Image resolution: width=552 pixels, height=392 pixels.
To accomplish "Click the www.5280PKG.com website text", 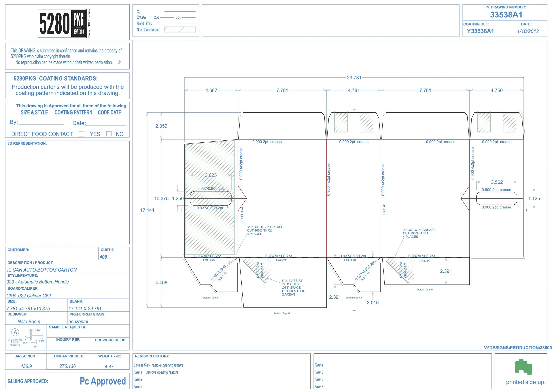I will coord(89,23).
